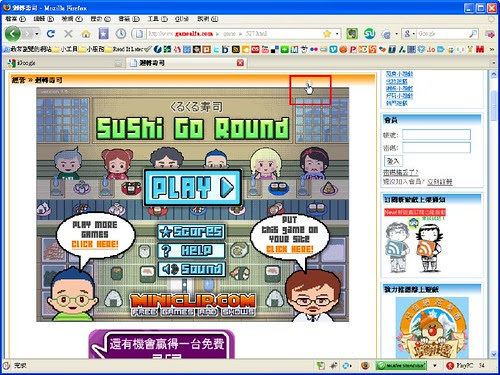
Task: Click the green McAfee SiteAdvisor button
Action: (x=401, y=366)
